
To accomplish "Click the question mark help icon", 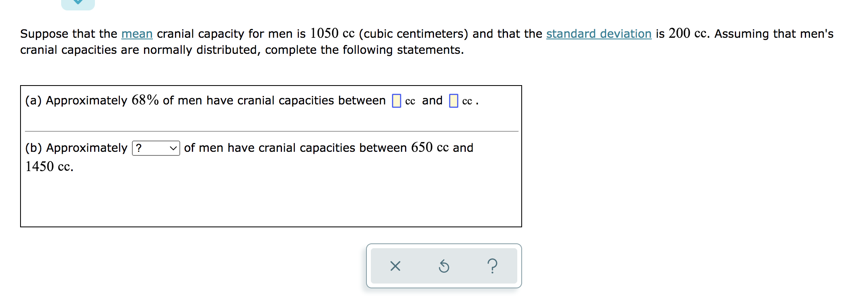I will [492, 266].
